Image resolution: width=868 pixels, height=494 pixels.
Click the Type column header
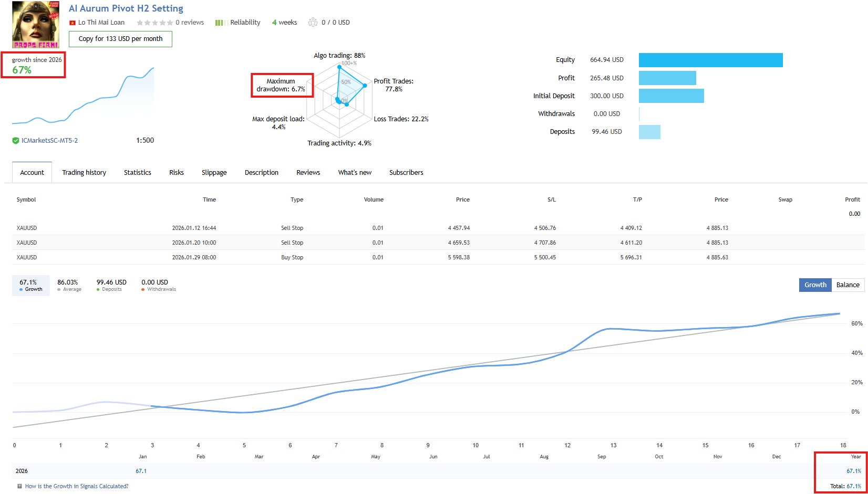(x=297, y=200)
